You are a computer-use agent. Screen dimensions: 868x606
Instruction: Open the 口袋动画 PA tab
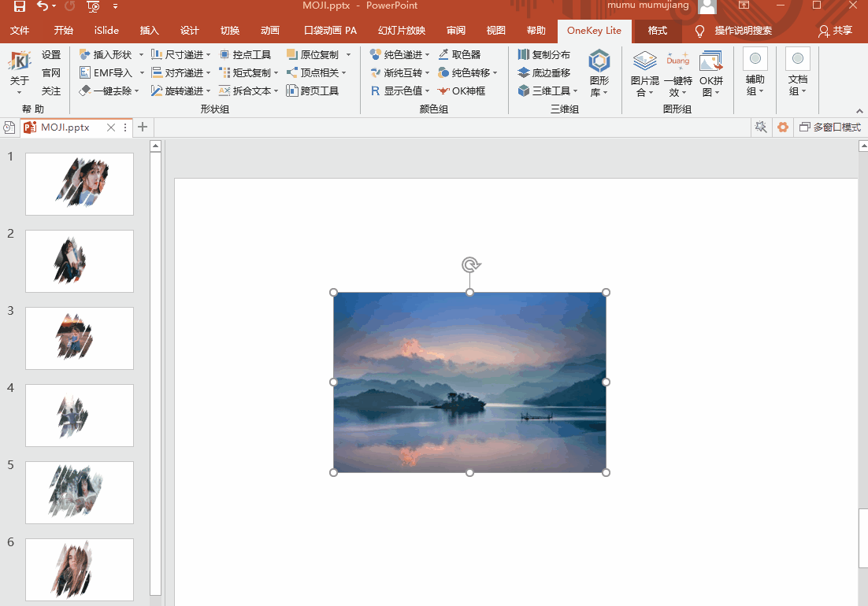point(331,31)
